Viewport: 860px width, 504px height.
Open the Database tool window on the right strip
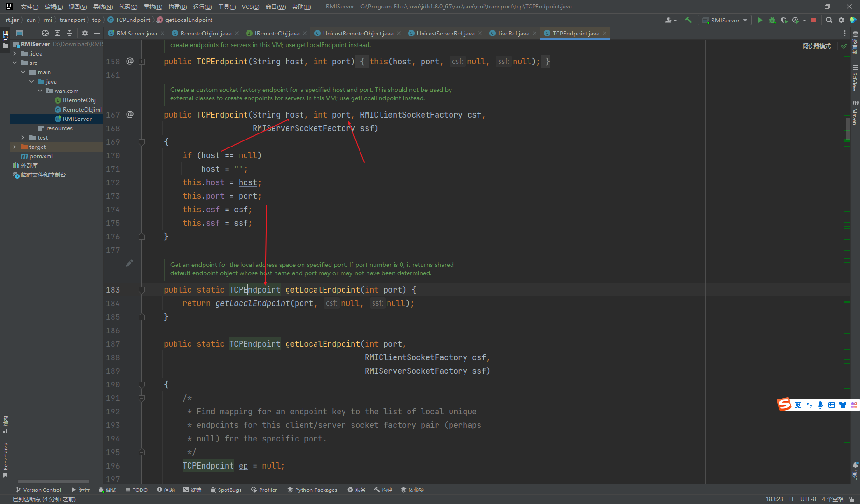point(855,43)
